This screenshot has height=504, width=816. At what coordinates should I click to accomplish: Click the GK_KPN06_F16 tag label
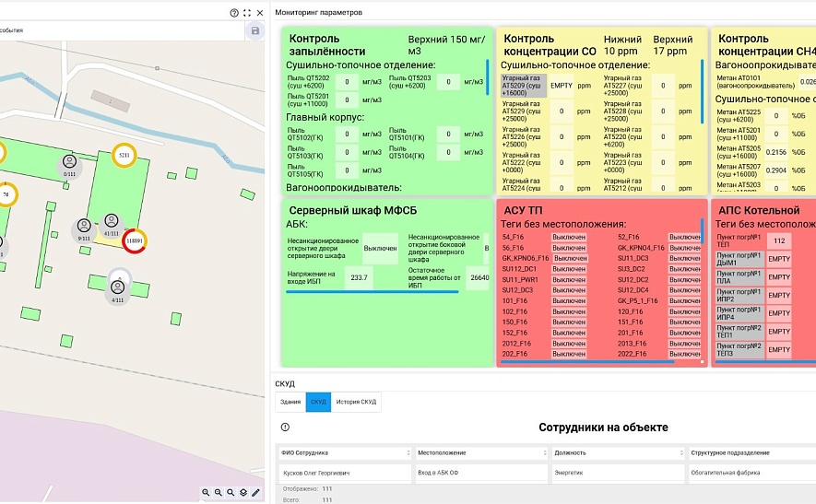click(x=525, y=259)
